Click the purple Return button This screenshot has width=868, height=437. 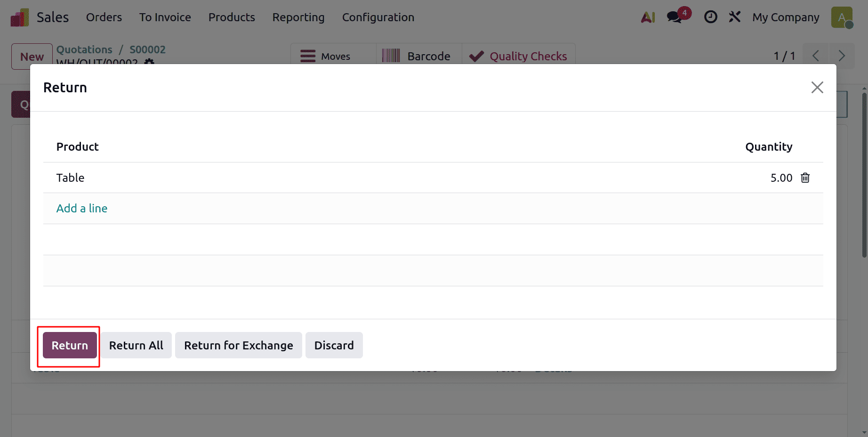70,345
